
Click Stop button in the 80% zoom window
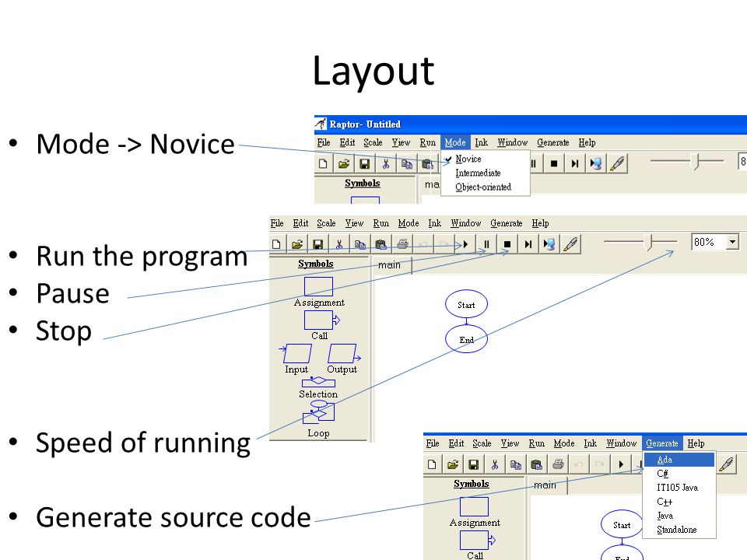tap(507, 244)
